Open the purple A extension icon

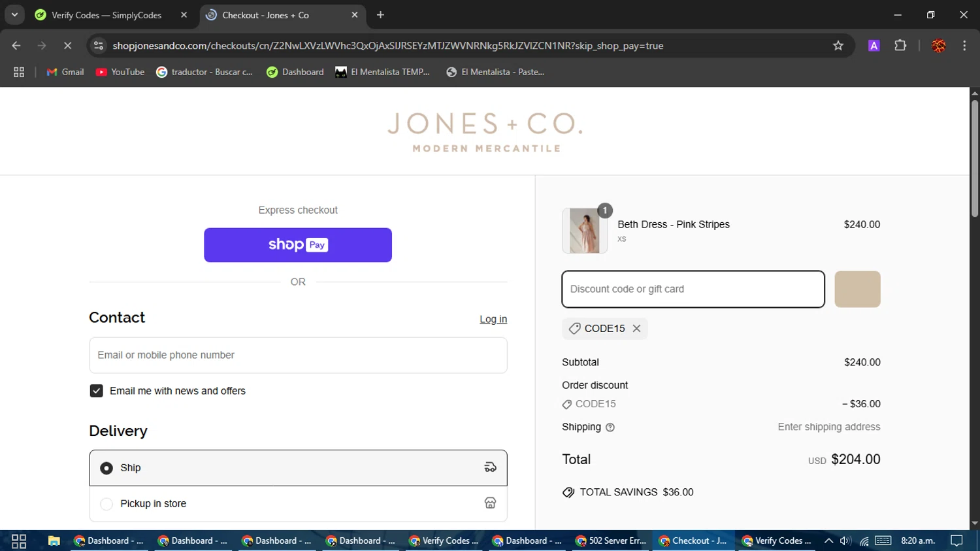coord(874,46)
